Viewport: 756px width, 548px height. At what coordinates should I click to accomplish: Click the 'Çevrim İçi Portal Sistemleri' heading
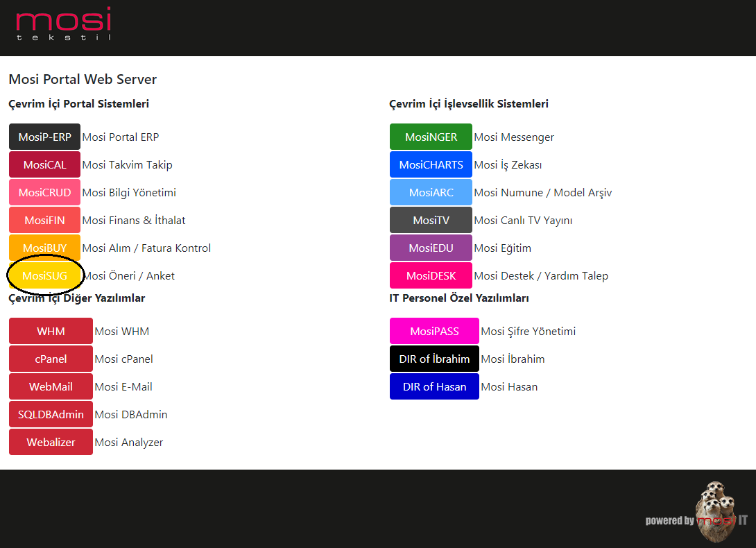click(x=78, y=104)
